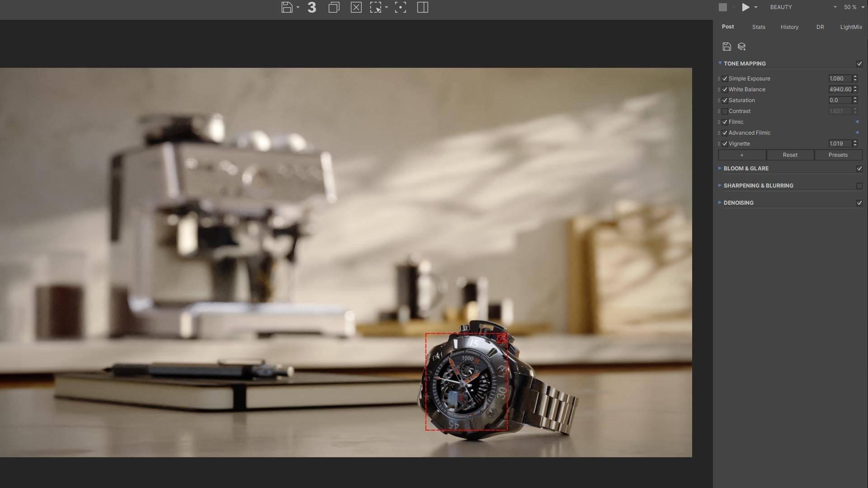The height and width of the screenshot is (488, 868).
Task: Select the region render tool
Action: [376, 7]
